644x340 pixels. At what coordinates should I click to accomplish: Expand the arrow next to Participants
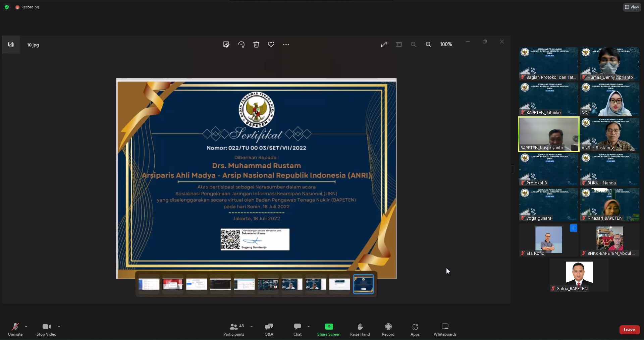click(x=252, y=327)
